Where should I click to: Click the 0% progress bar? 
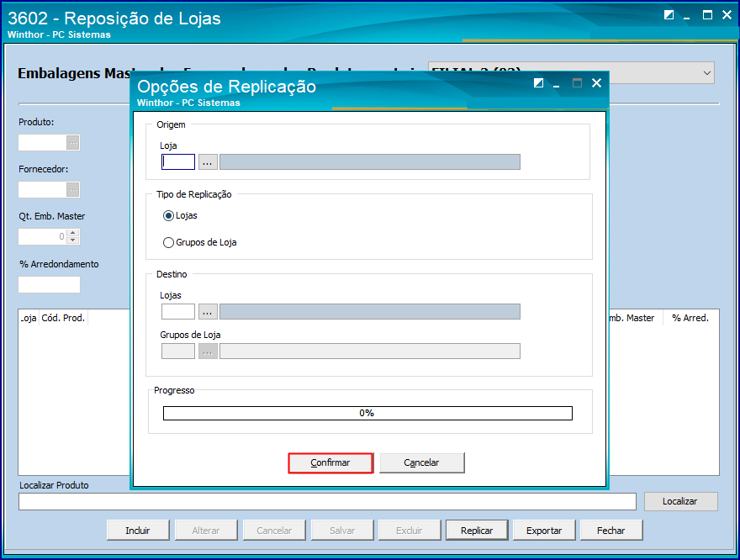(367, 414)
